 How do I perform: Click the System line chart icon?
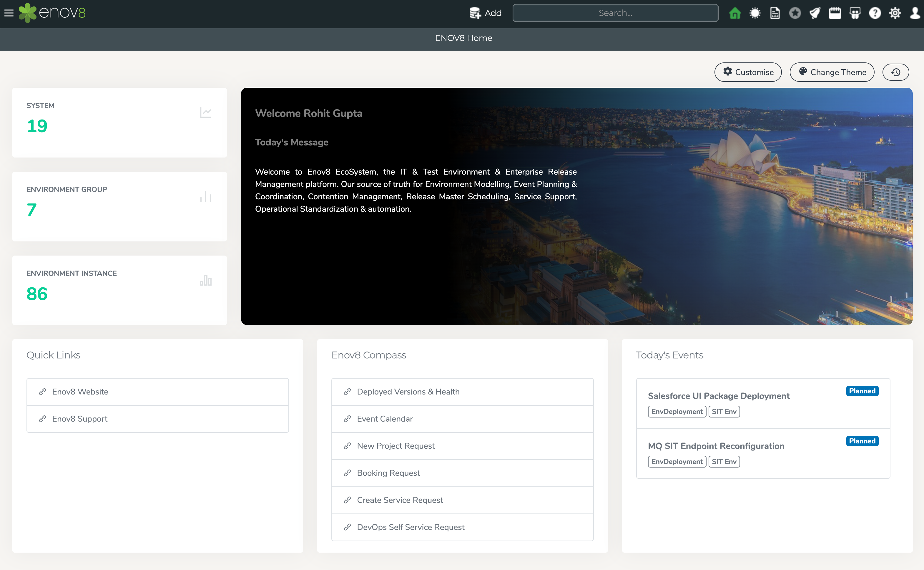click(205, 112)
